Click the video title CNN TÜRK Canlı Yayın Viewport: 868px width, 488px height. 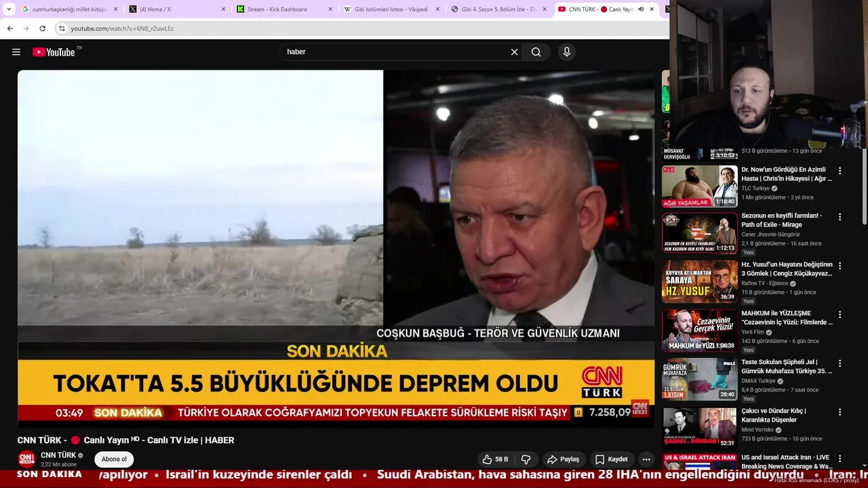(125, 440)
